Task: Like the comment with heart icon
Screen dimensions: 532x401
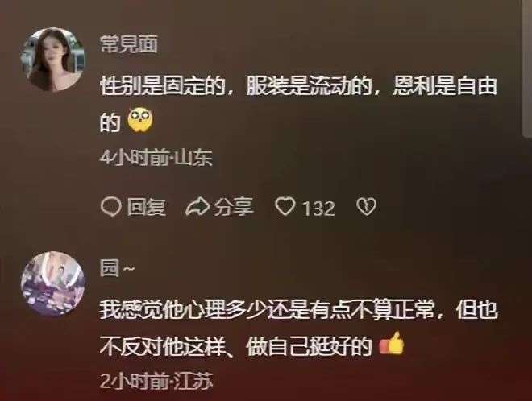Action: 285,206
